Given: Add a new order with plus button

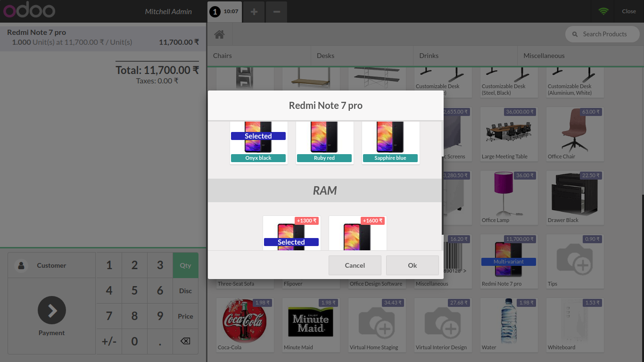Looking at the screenshot, I should [x=254, y=11].
